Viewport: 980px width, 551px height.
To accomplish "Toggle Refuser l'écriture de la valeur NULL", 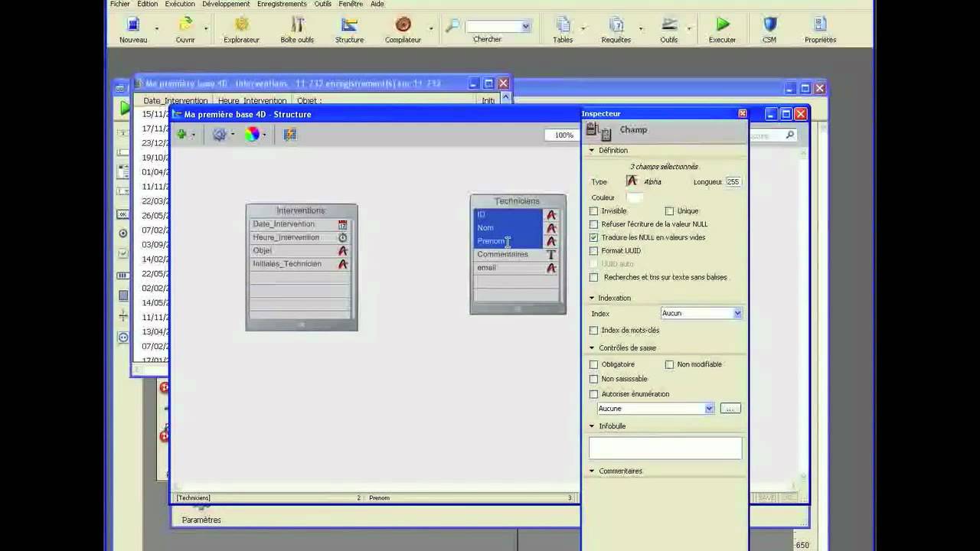I will coord(593,224).
